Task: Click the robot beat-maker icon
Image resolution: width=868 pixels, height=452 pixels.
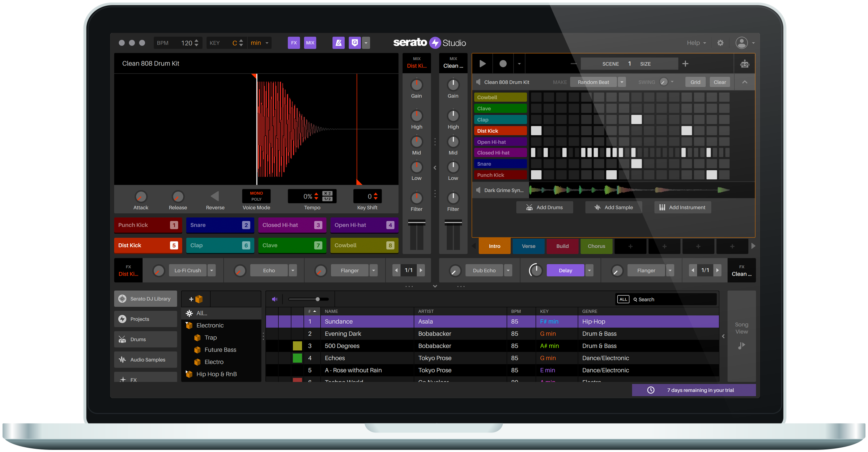Action: click(745, 64)
